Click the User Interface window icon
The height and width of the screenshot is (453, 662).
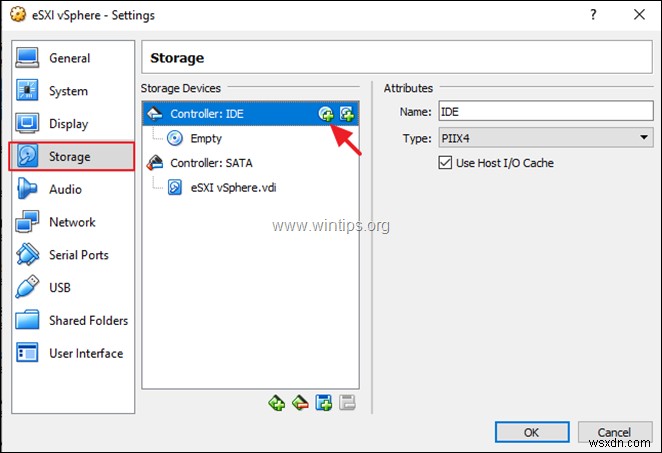[27, 353]
